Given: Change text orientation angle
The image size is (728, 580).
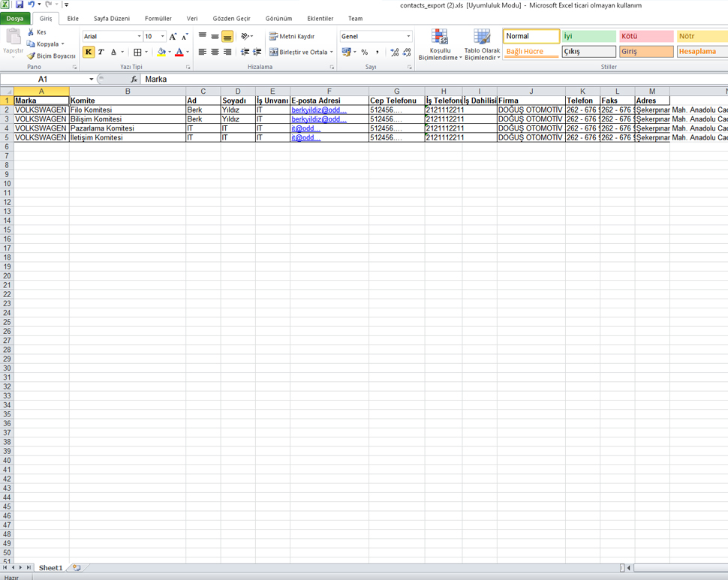Looking at the screenshot, I should point(246,36).
